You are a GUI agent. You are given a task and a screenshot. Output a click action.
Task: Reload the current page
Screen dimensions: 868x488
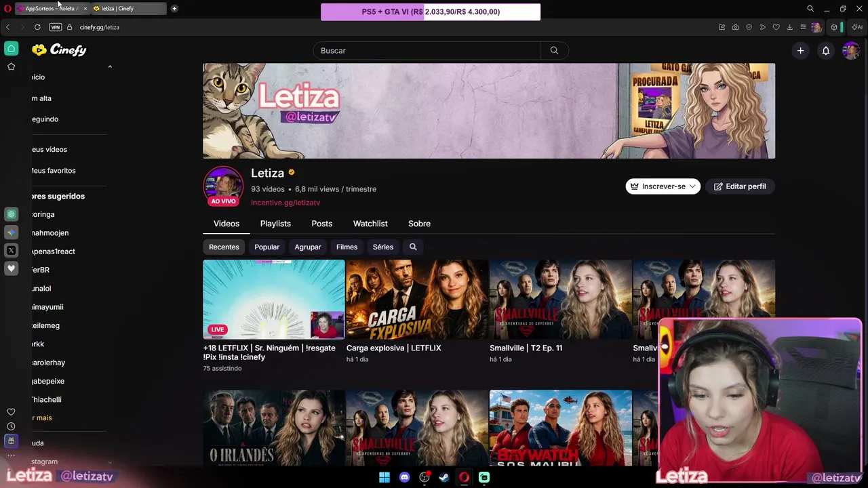coord(37,27)
